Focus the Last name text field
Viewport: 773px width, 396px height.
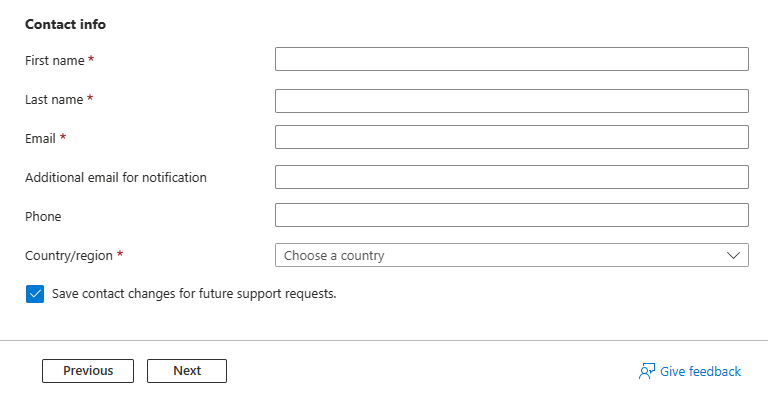[512, 101]
